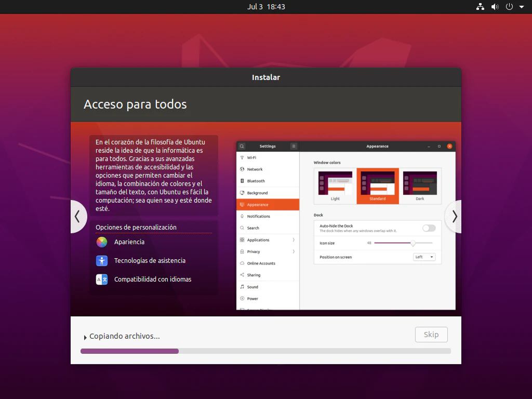Click the Privacy lock icon in sidebar

click(x=242, y=252)
